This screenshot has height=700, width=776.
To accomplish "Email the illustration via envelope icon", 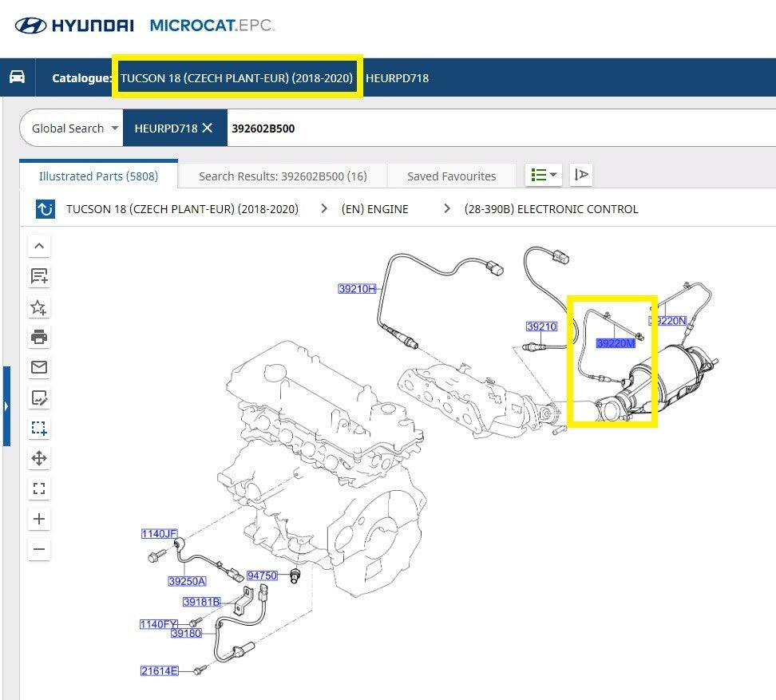I will point(39,367).
